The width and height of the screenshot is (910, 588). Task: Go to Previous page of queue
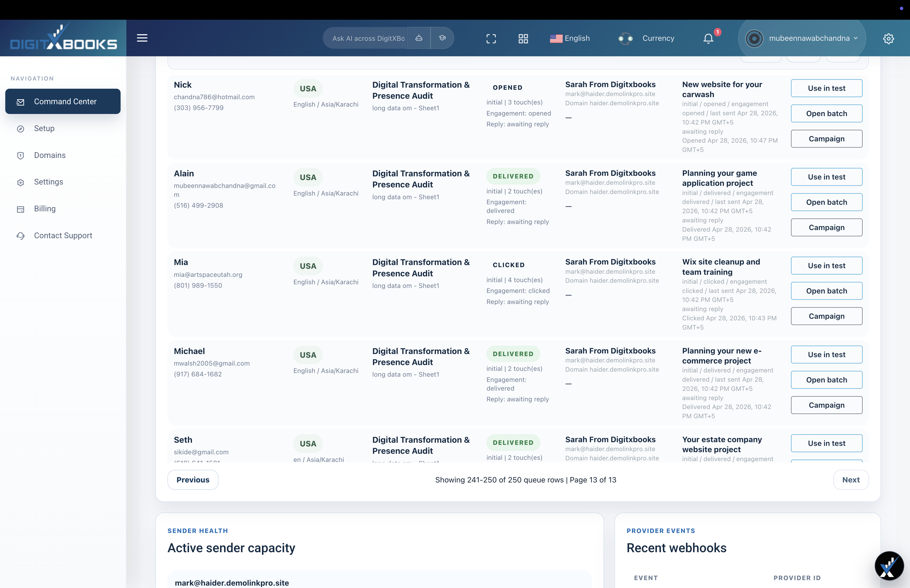192,480
